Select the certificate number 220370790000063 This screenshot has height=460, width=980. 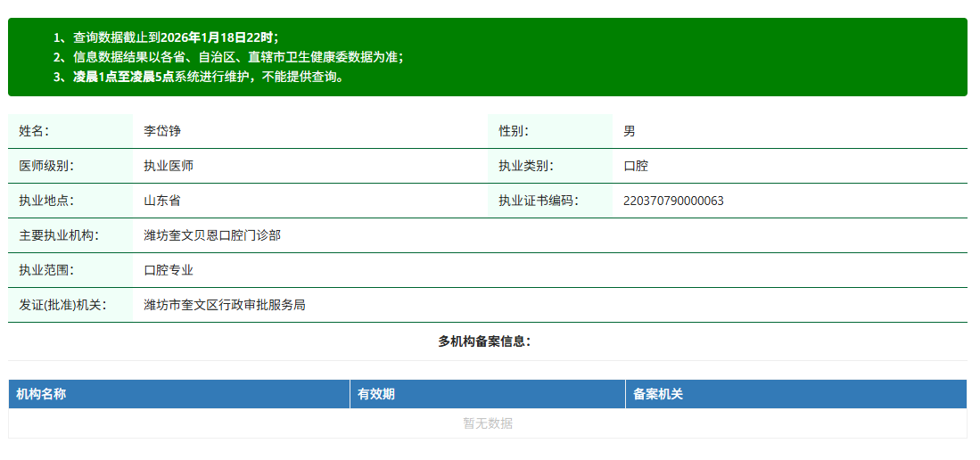673,201
